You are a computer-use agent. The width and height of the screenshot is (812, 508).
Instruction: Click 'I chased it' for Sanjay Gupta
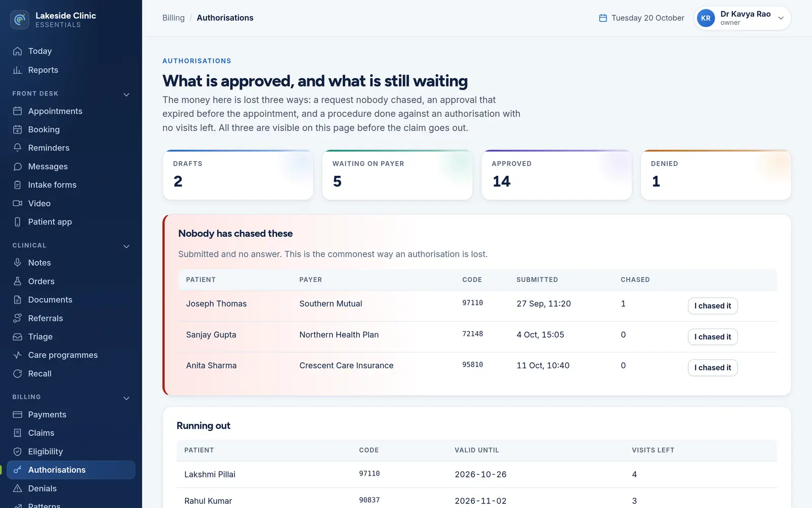[x=713, y=337]
